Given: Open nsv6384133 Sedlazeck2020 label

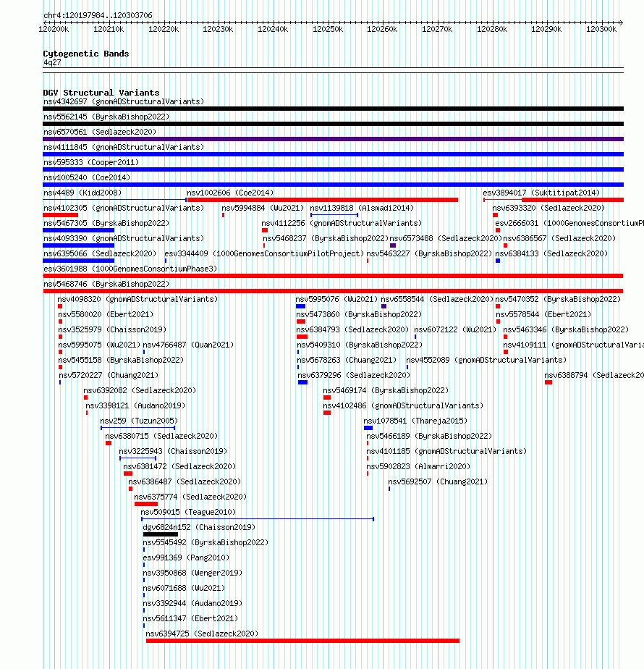Looking at the screenshot, I should coord(551,254).
